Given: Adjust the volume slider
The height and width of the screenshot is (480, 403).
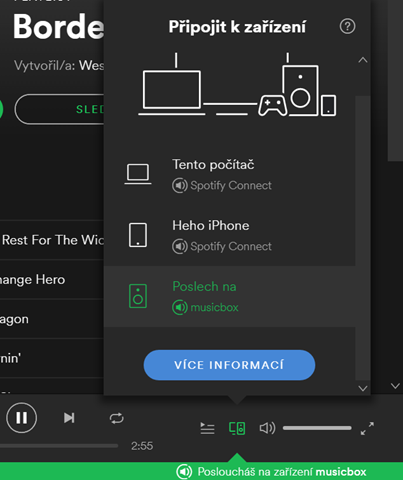Looking at the screenshot, I should tap(317, 428).
